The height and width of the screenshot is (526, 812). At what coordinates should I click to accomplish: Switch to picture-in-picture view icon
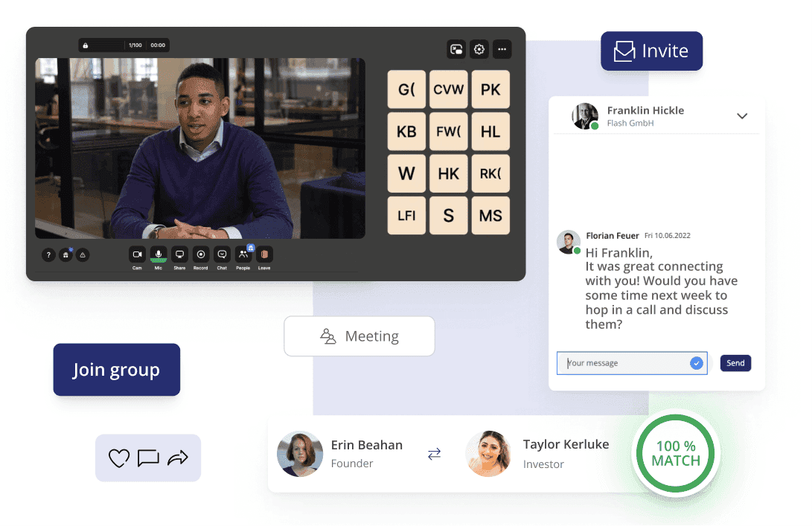[x=456, y=50]
